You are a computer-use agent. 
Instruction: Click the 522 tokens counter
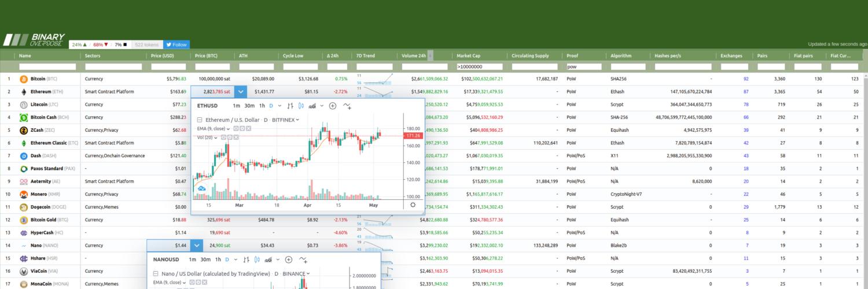pos(146,45)
